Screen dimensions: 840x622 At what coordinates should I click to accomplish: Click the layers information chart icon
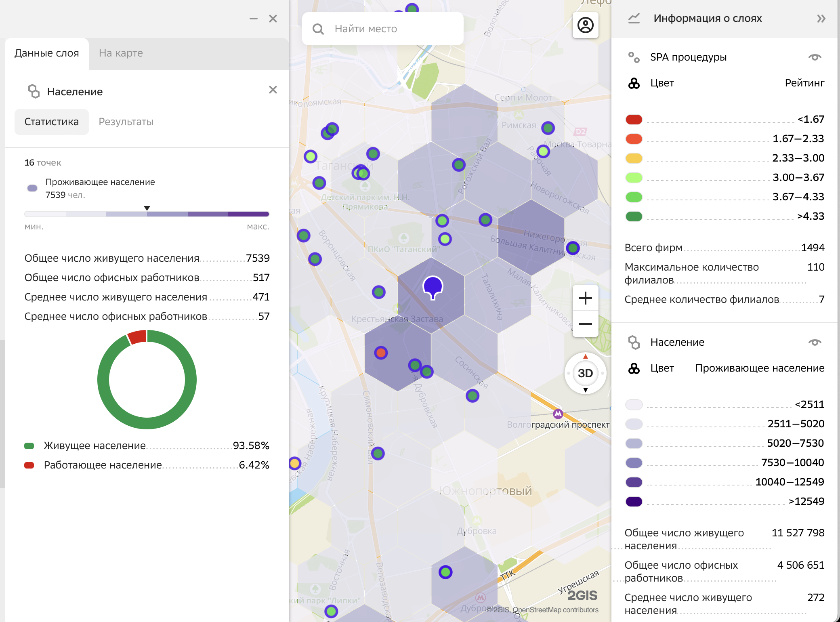(x=634, y=19)
